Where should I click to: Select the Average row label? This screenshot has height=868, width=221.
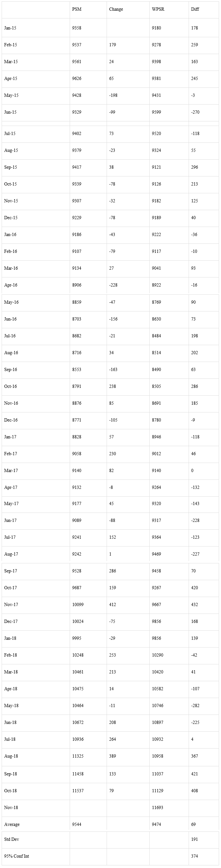click(12, 824)
